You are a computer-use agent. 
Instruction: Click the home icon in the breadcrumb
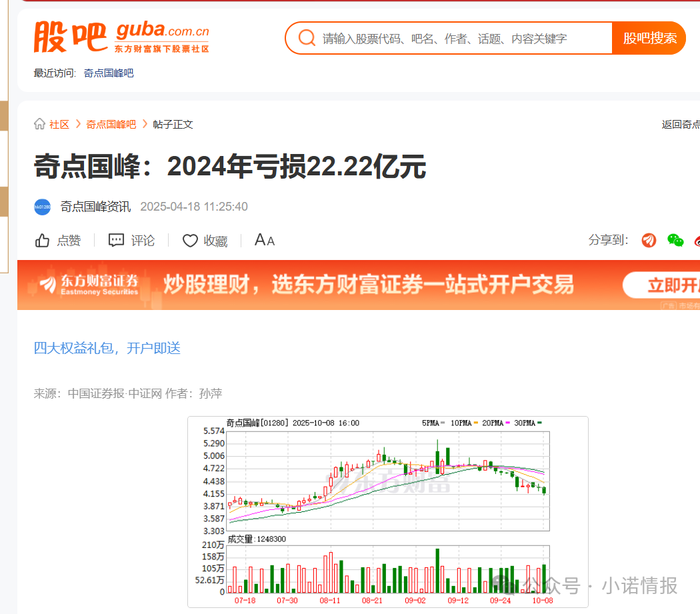[x=39, y=124]
